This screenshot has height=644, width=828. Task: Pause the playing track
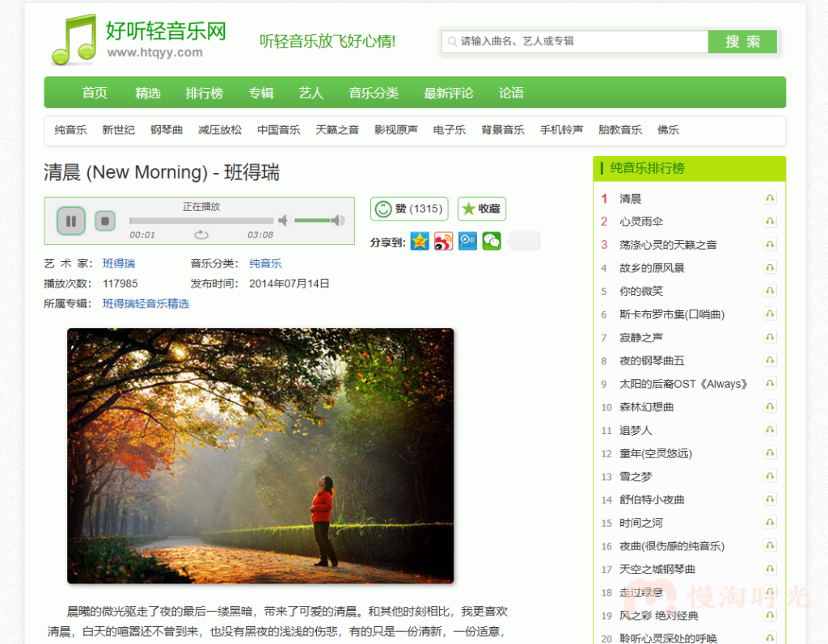(x=71, y=221)
